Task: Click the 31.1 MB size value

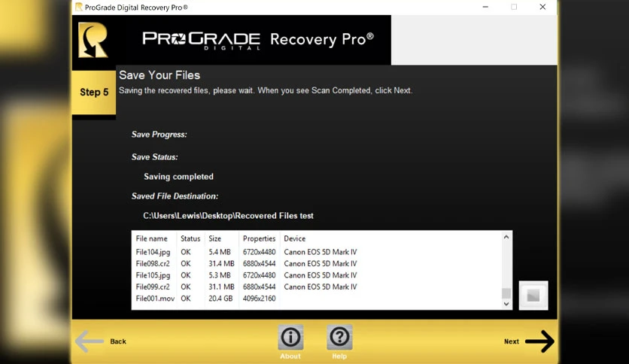Action: [x=221, y=287]
